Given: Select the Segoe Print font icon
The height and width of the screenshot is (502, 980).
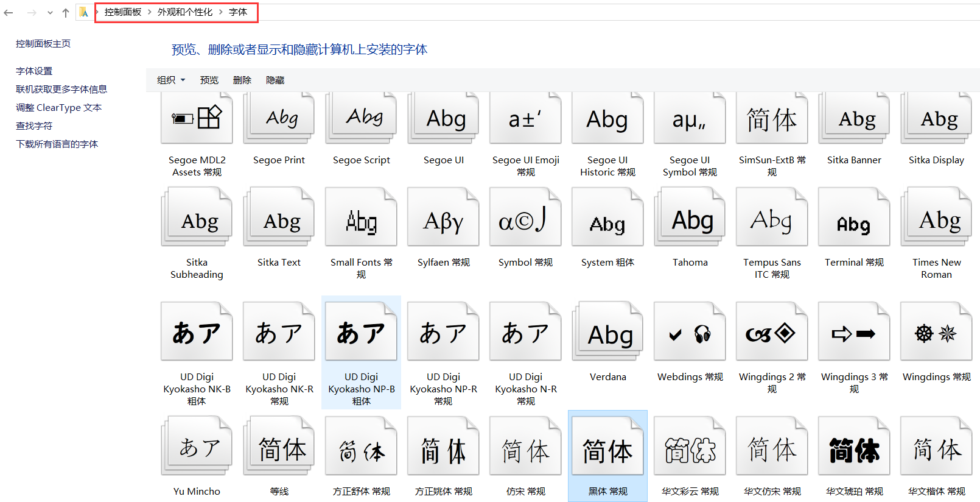Looking at the screenshot, I should coord(279,118).
